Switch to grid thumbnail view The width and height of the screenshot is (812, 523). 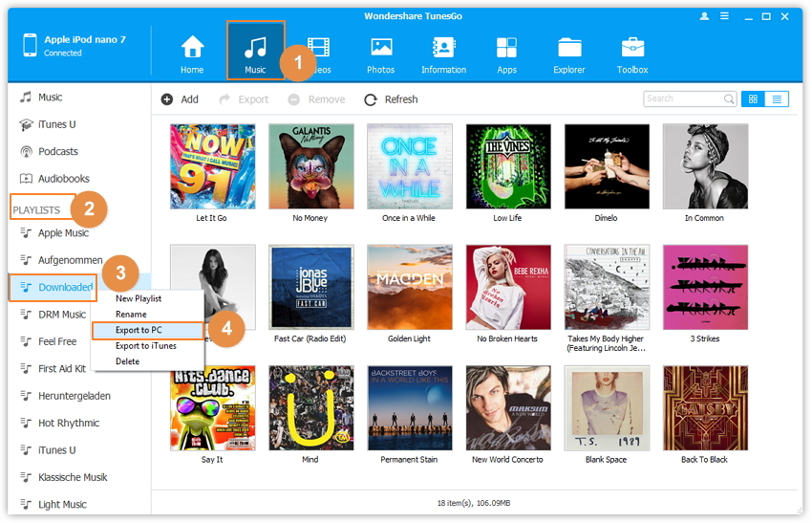pos(753,98)
